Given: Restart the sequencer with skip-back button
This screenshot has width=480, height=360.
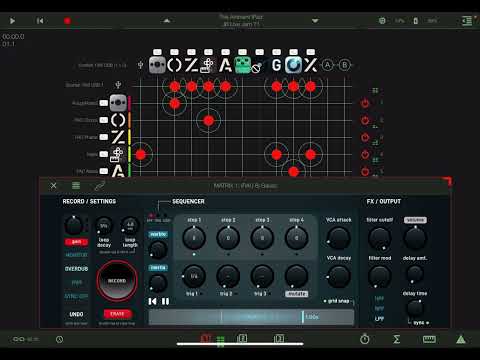Looking at the screenshot, I should 152,302.
